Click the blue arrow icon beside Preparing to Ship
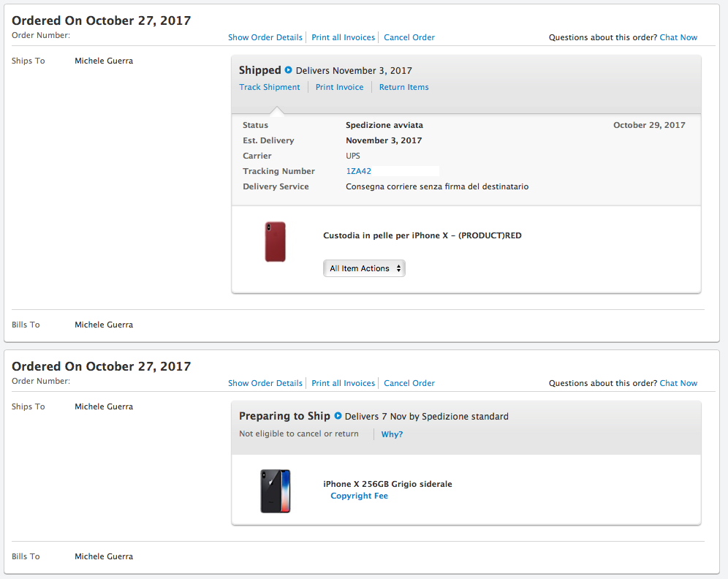 click(x=338, y=415)
